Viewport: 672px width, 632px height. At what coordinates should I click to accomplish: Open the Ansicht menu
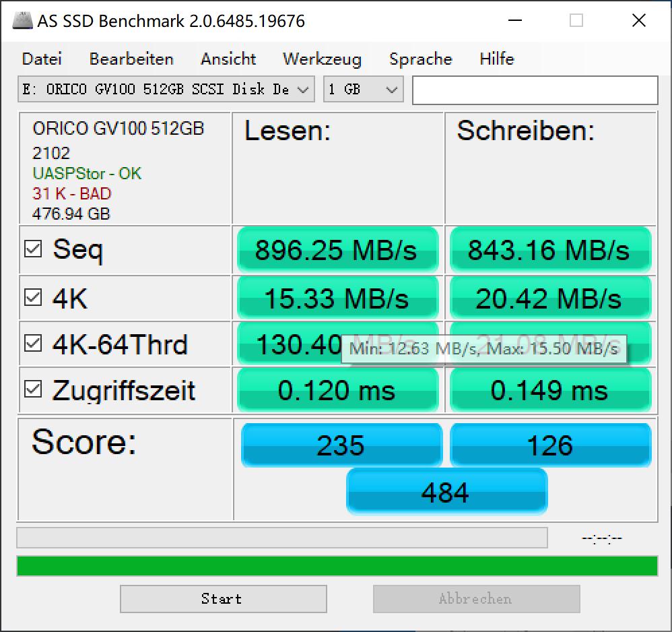coord(228,59)
